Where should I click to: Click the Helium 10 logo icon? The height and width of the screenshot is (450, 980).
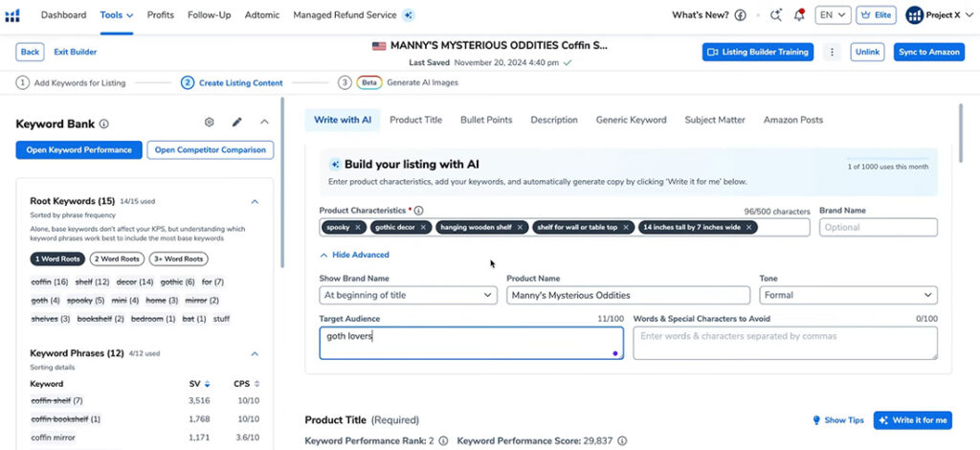point(12,15)
